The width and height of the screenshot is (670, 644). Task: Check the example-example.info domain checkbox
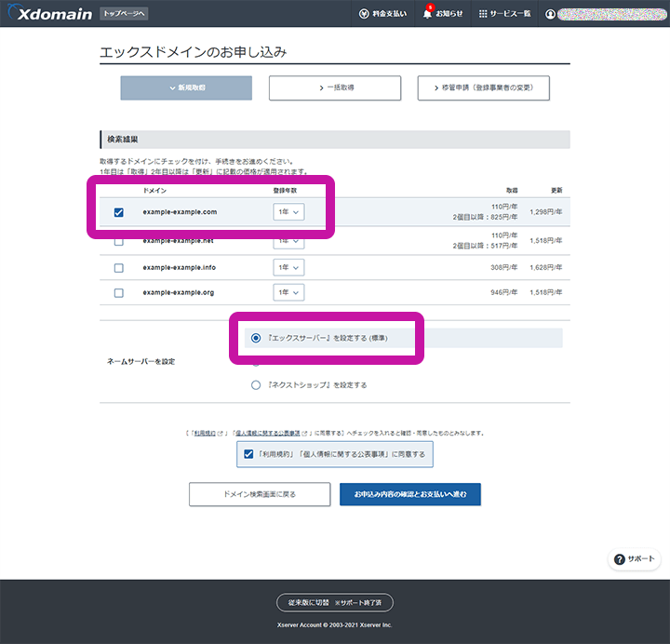tap(118, 268)
